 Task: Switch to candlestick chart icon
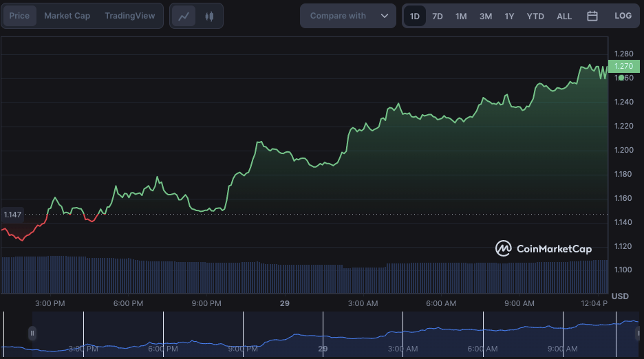pos(209,16)
